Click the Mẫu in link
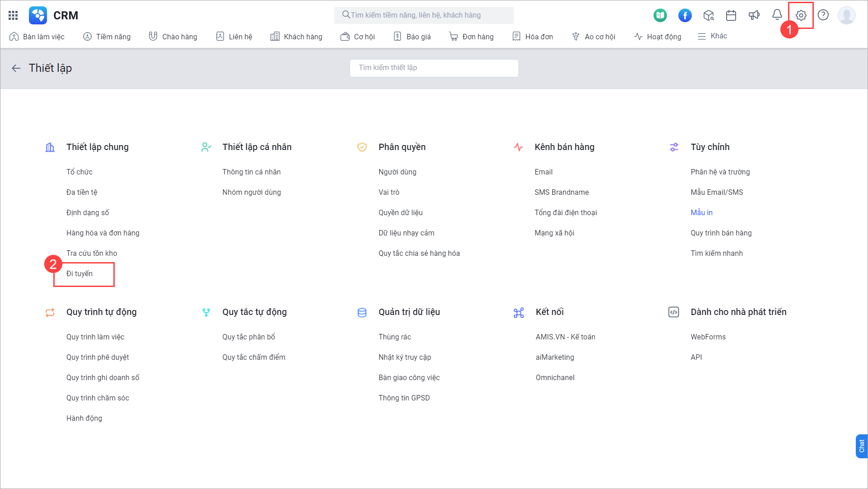The image size is (868, 489). [701, 212]
